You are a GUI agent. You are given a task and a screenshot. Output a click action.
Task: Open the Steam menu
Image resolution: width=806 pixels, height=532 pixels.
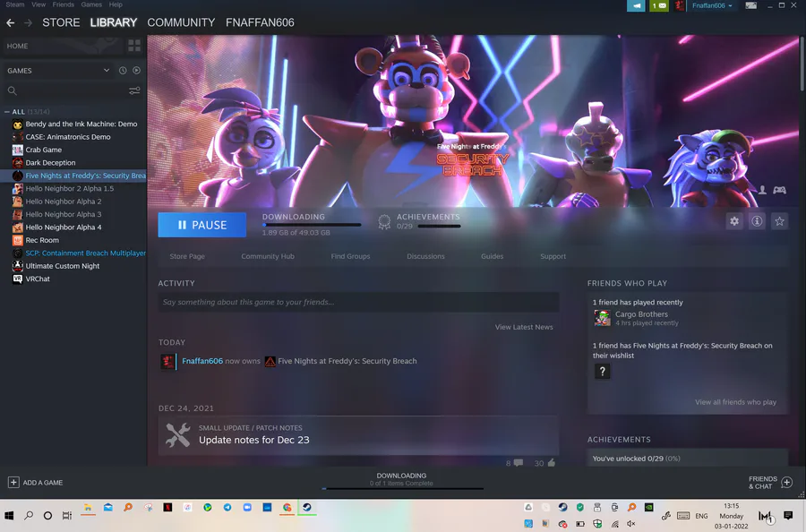pyautogui.click(x=15, y=4)
